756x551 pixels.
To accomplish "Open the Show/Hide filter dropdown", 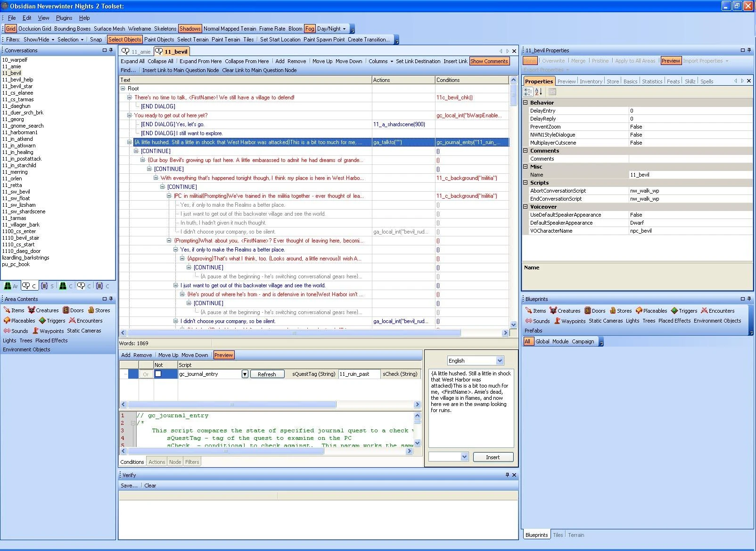I will click(x=39, y=40).
